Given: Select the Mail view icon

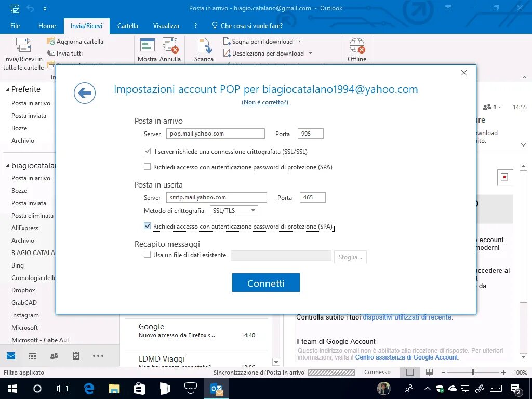Looking at the screenshot, I should point(11,356).
